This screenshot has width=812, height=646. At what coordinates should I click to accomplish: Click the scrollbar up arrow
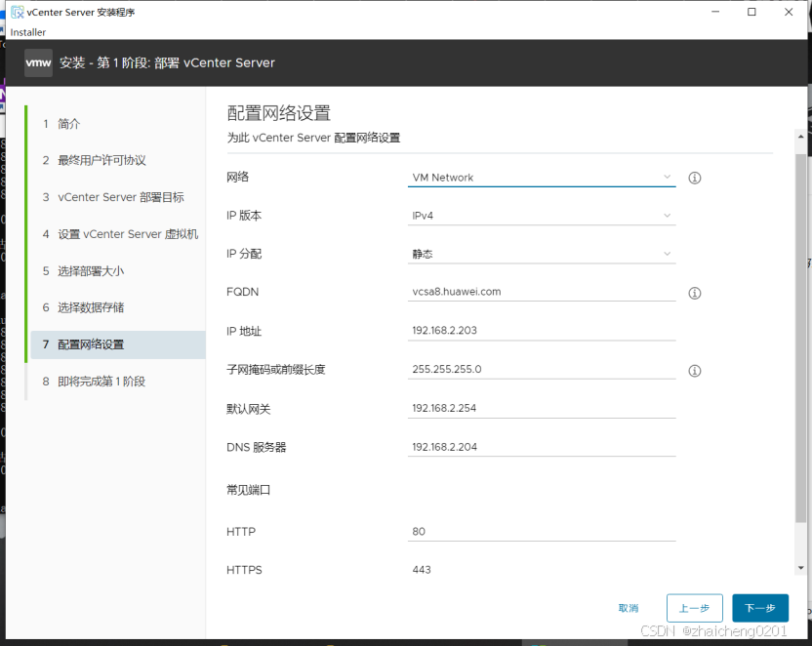pos(801,137)
